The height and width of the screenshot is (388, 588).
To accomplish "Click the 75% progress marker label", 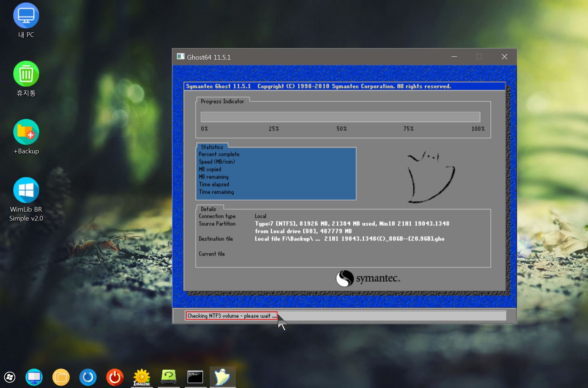I will 409,129.
